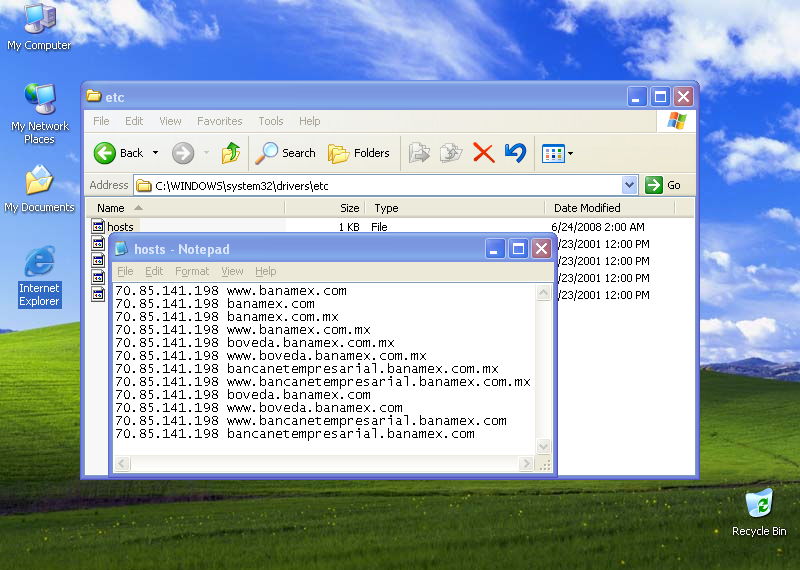Image resolution: width=800 pixels, height=570 pixels.
Task: Click Notepad's vertical scroll down arrow
Action: click(543, 447)
